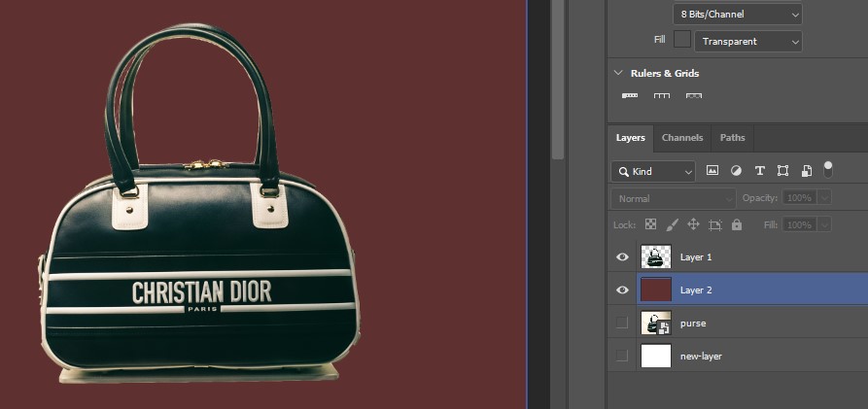Filter layers by pixel layer icon

712,171
